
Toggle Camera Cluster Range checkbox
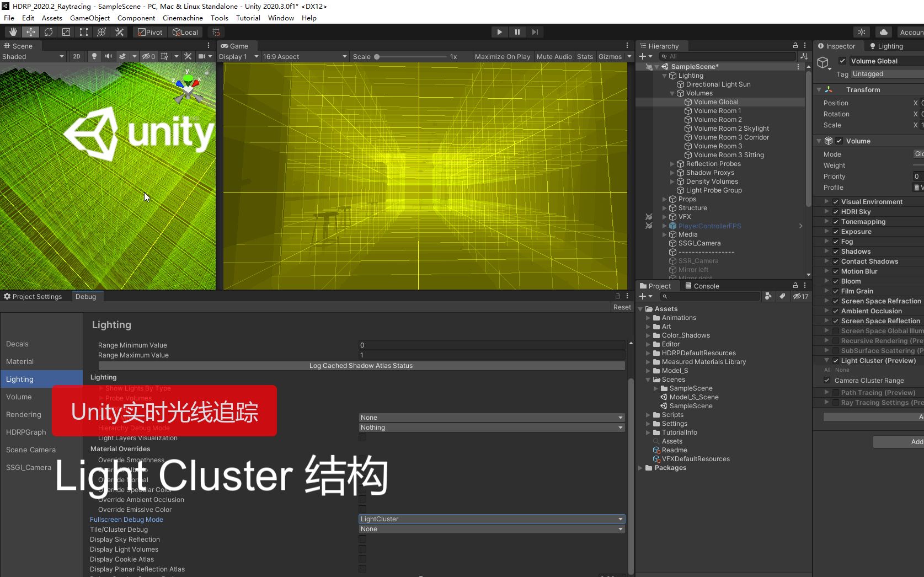(x=827, y=380)
